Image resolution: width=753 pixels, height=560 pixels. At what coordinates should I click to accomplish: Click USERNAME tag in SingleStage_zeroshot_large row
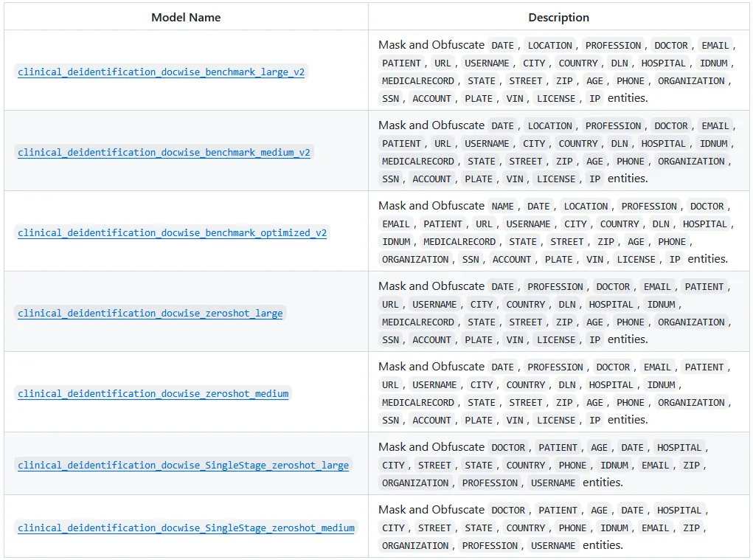[553, 483]
